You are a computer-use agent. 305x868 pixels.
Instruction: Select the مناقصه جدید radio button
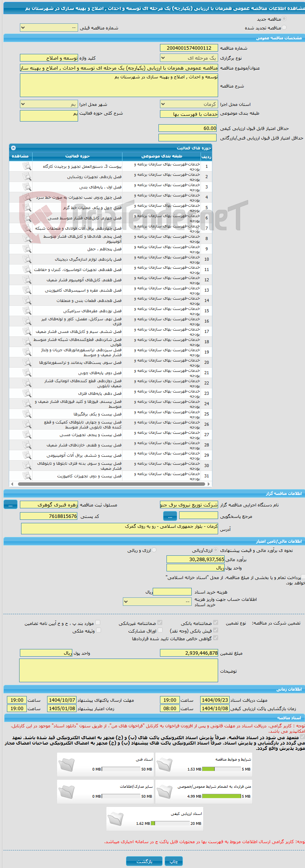(x=284, y=19)
